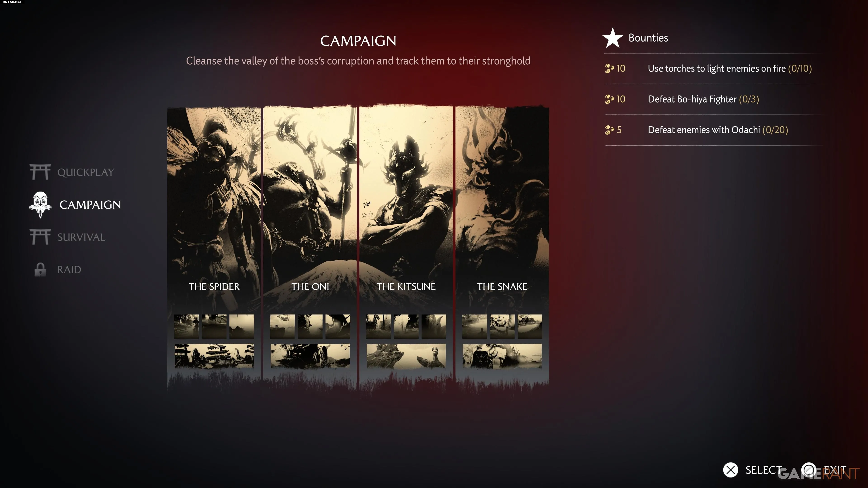This screenshot has width=868, height=488.
Task: Click the circle button Exit icon
Action: pyautogui.click(x=809, y=470)
